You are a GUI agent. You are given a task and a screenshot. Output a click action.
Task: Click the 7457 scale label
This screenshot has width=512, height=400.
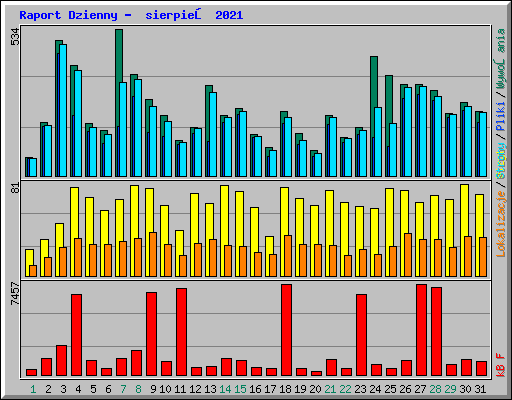tap(15, 293)
